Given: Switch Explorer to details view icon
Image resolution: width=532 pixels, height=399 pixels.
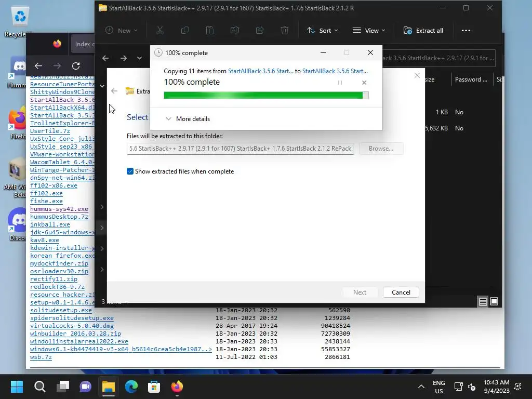Looking at the screenshot, I should (483, 301).
